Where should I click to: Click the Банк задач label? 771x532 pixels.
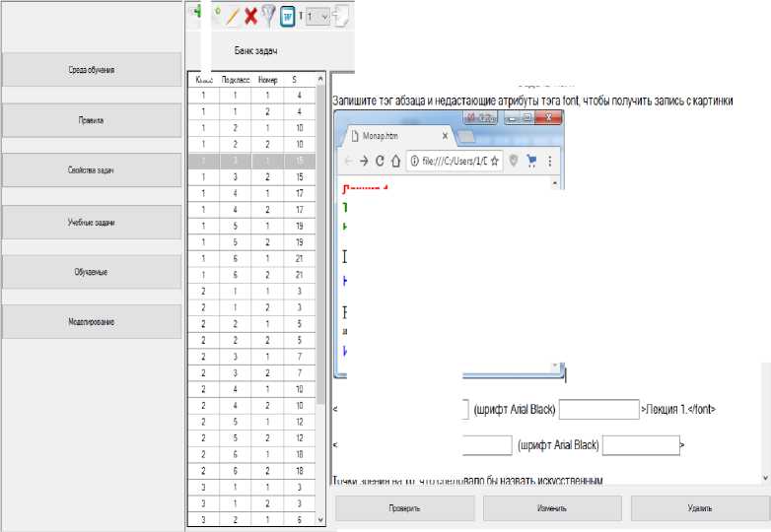click(x=255, y=50)
